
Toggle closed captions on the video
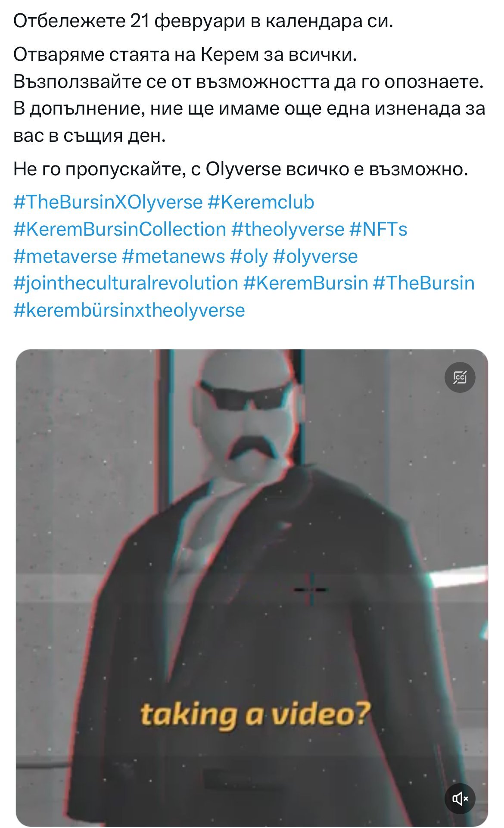click(460, 378)
